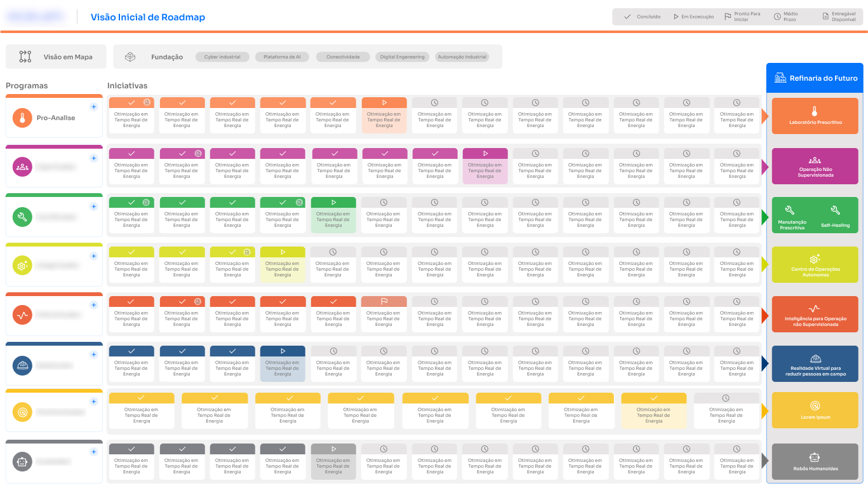Toggle the Cyber Industrial filter chip
Image resolution: width=868 pixels, height=488 pixels.
222,57
